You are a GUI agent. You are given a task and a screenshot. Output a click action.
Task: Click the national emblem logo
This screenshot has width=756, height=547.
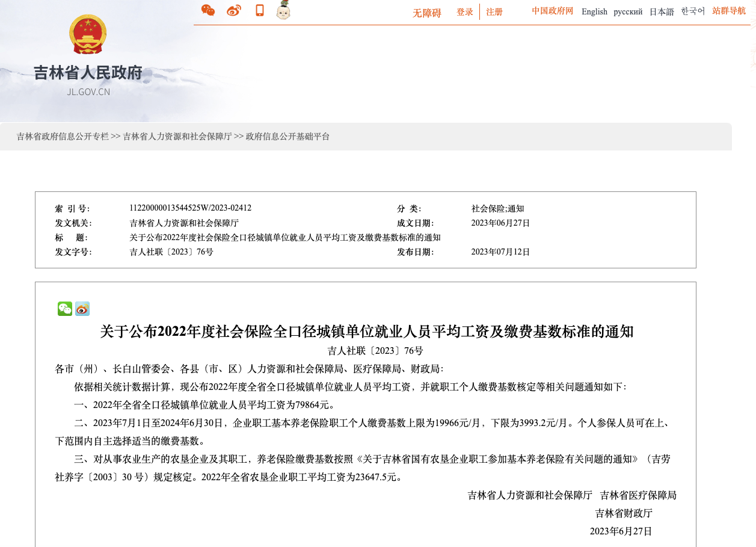point(88,34)
